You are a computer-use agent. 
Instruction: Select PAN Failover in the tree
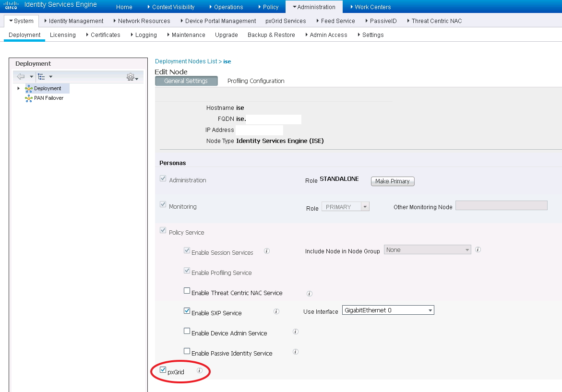(x=49, y=98)
